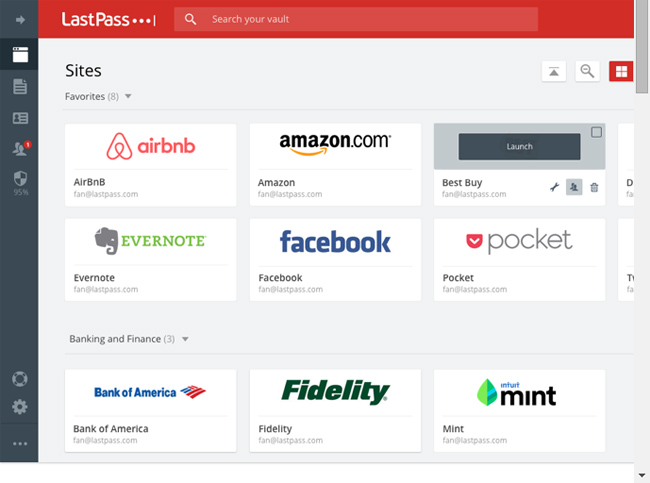Launch the Best Buy site
Image resolution: width=650 pixels, height=483 pixels.
(x=519, y=146)
